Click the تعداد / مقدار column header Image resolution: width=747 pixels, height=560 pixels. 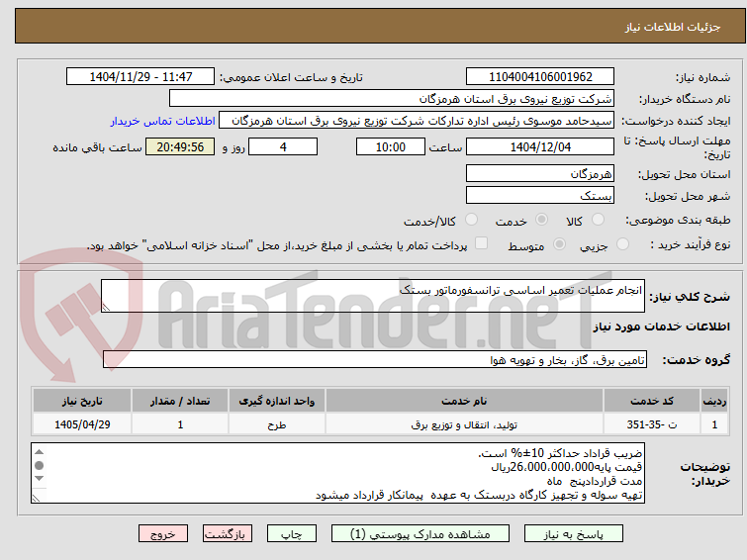pos(180,401)
